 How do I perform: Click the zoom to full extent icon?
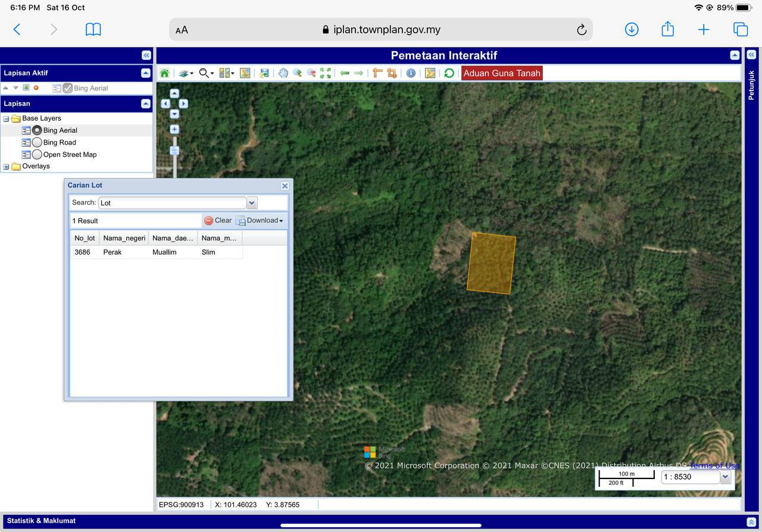click(326, 73)
